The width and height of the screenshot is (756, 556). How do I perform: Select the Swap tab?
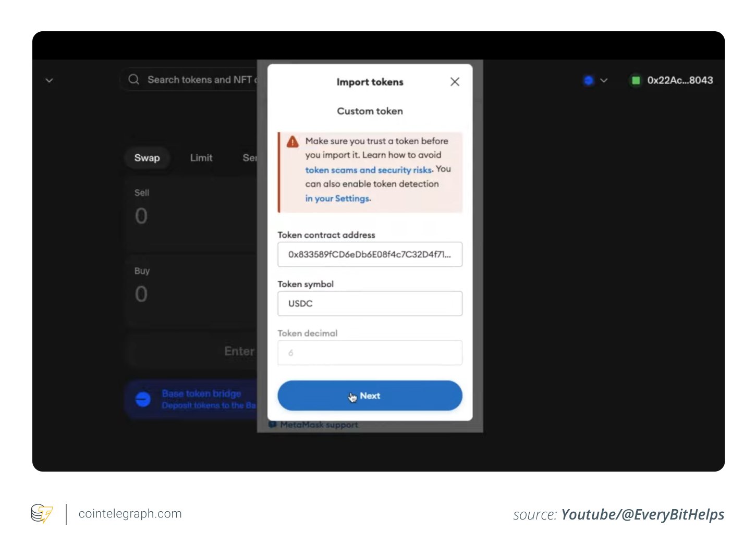coord(147,158)
